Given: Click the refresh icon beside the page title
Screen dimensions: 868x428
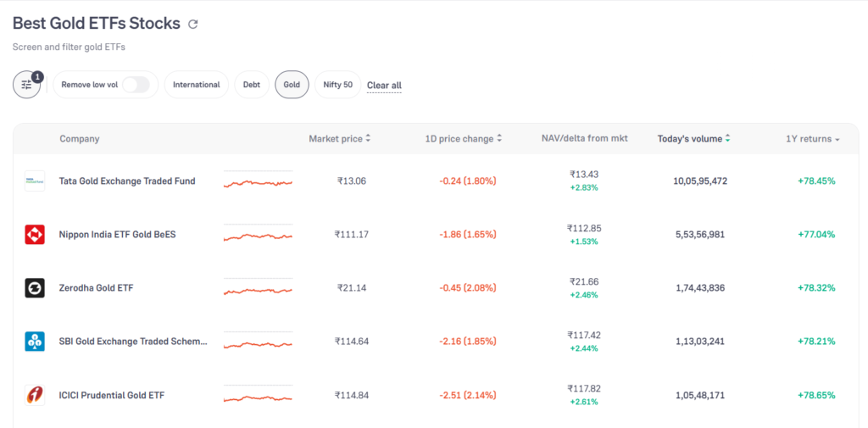Looking at the screenshot, I should 193,25.
